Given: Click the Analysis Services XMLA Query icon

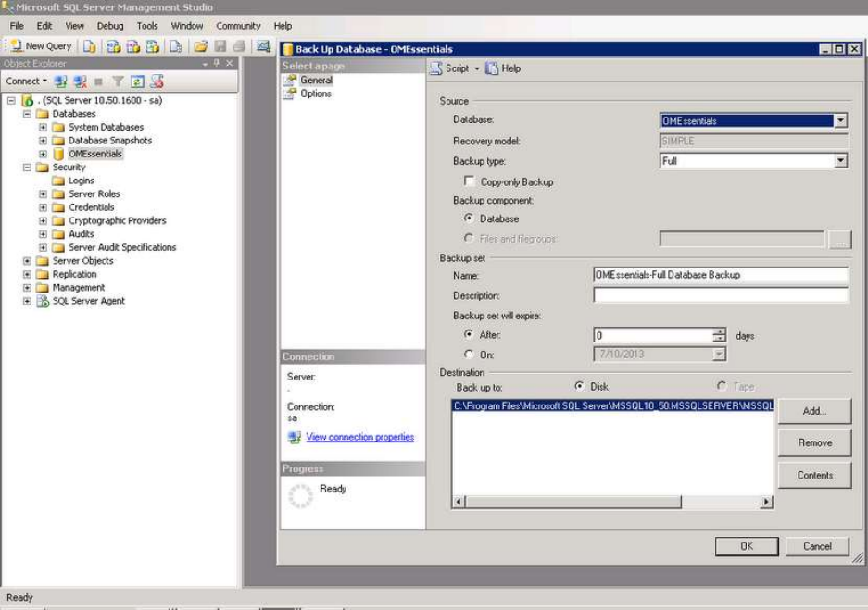Looking at the screenshot, I should pyautogui.click(x=152, y=46).
